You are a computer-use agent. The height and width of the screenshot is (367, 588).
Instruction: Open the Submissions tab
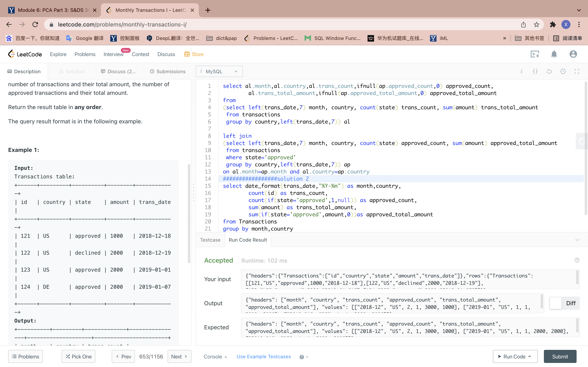point(168,71)
